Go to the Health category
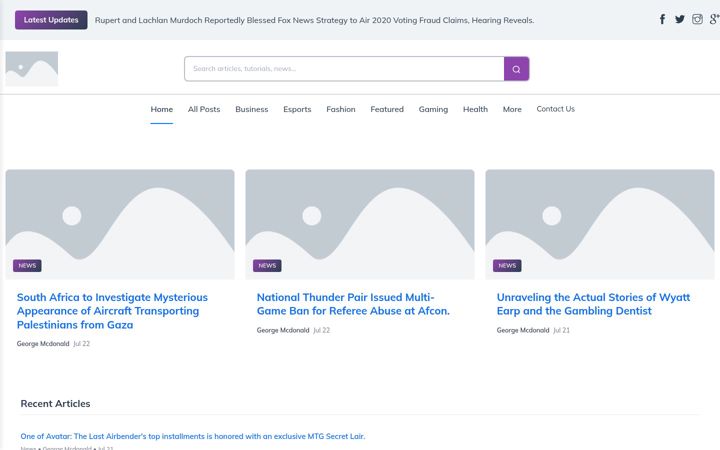Viewport: 720px width, 450px height. [x=475, y=109]
